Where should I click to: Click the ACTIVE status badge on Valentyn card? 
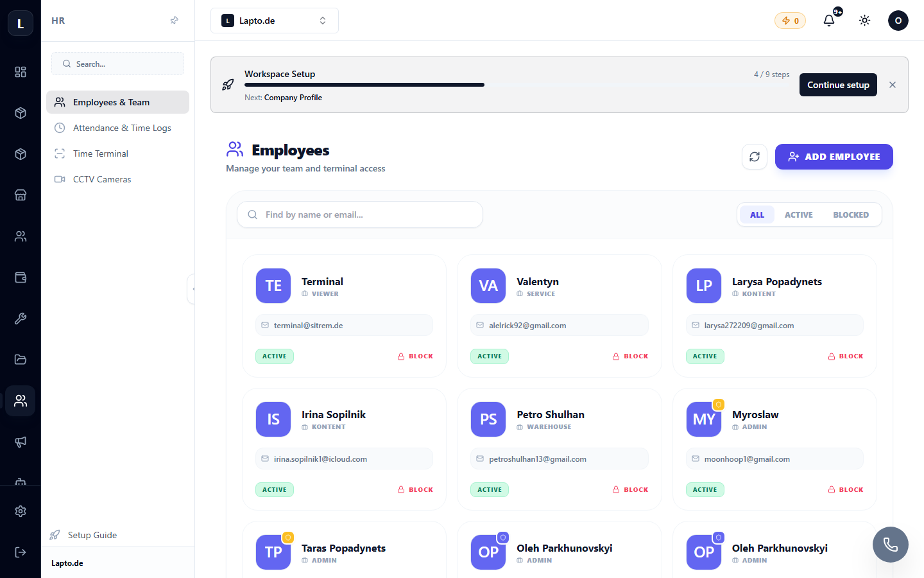(x=490, y=356)
